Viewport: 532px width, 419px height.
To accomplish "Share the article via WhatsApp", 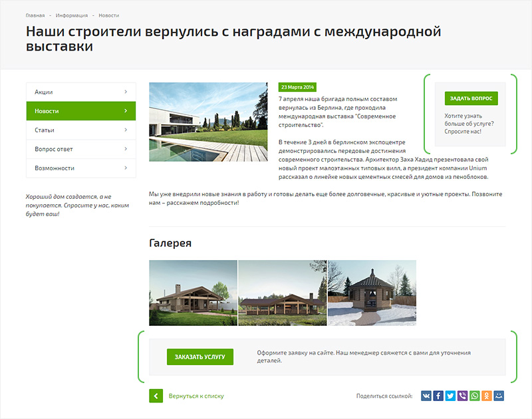I will pyautogui.click(x=474, y=396).
